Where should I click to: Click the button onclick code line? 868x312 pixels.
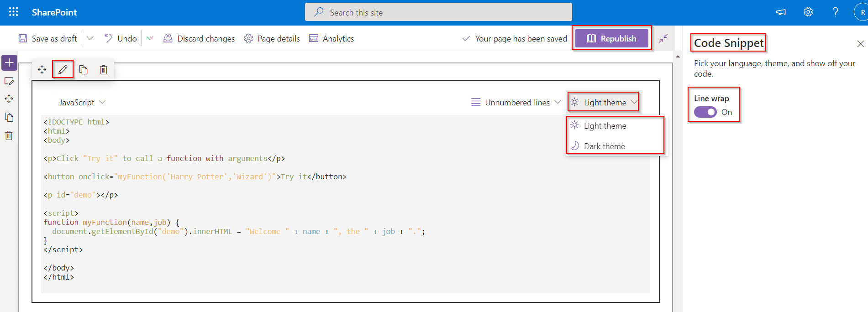(195, 177)
